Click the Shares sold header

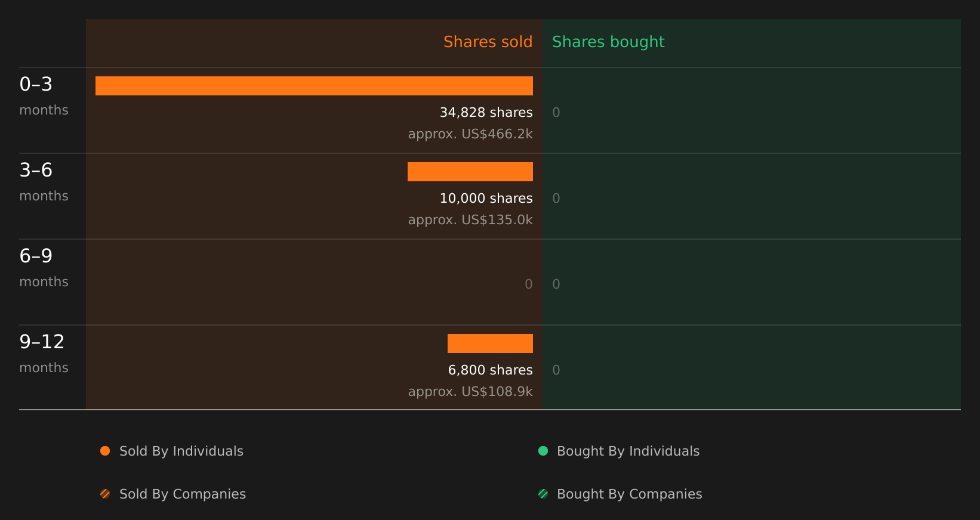pos(488,42)
